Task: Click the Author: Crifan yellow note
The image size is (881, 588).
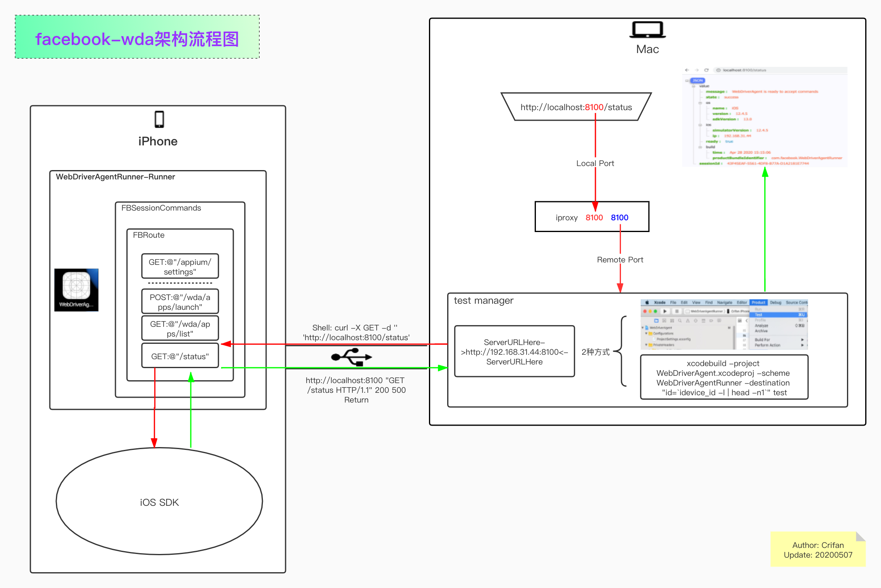Action: point(818,549)
